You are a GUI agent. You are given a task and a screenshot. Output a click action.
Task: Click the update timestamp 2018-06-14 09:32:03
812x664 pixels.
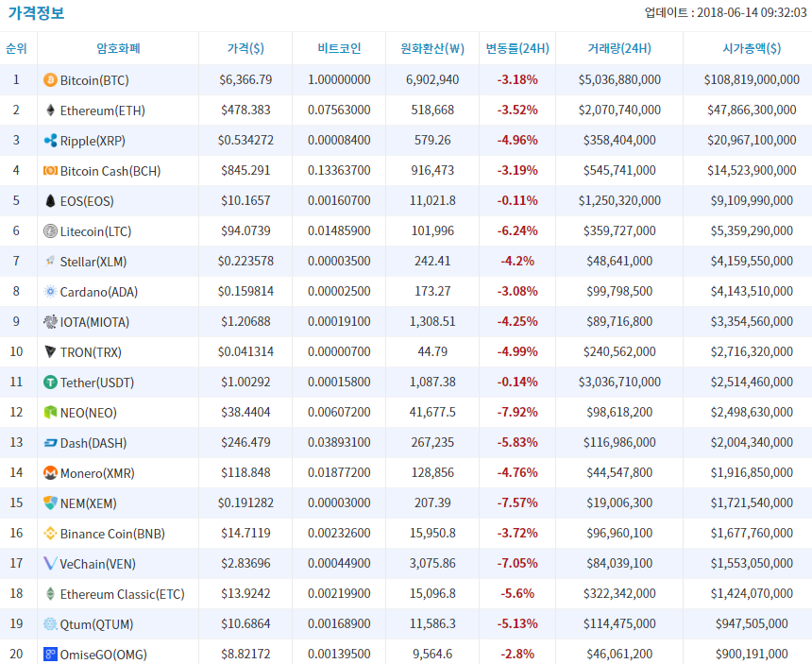pos(752,12)
